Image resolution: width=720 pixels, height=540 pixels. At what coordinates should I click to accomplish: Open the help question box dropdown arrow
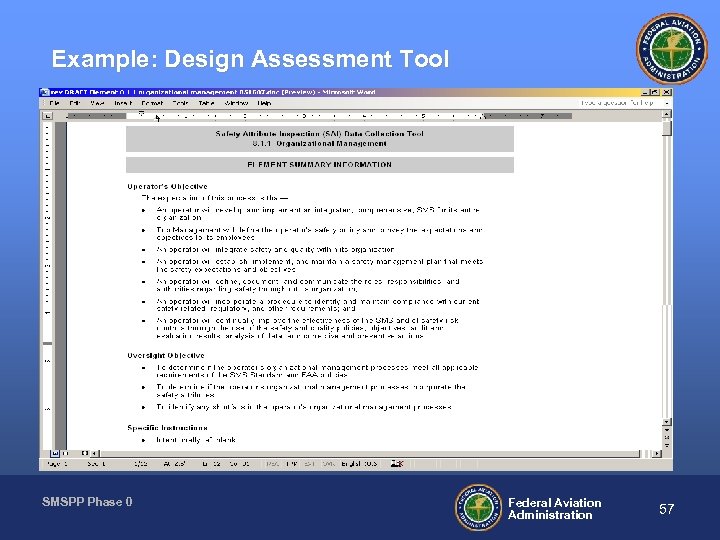(667, 103)
